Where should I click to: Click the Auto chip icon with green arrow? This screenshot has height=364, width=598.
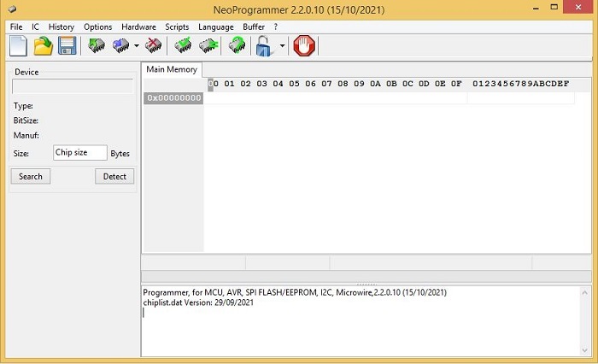click(x=237, y=46)
